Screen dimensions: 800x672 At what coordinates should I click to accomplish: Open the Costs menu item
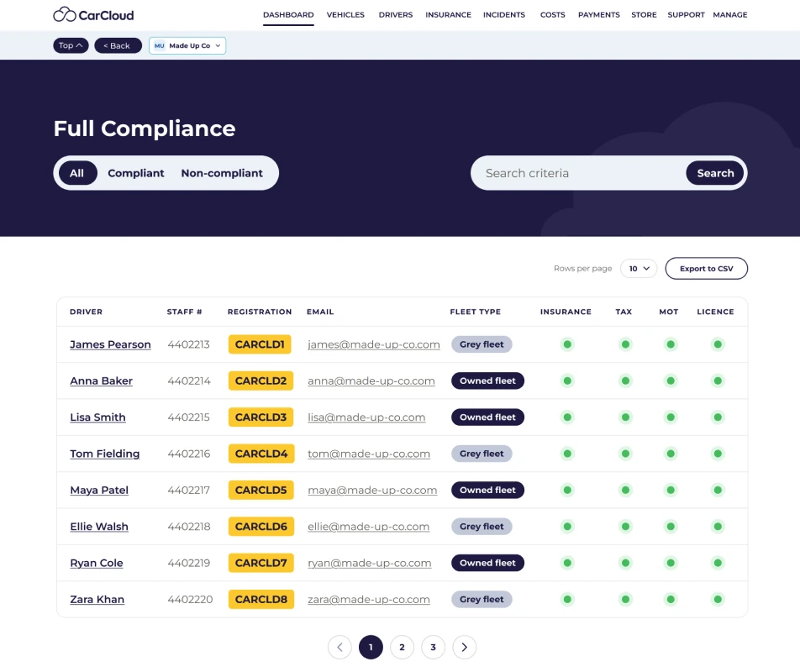[553, 15]
